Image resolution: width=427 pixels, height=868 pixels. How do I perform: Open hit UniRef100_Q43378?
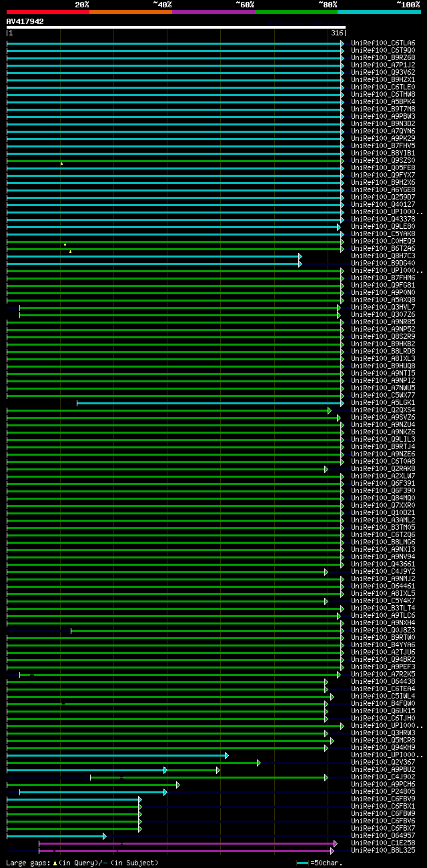click(383, 219)
